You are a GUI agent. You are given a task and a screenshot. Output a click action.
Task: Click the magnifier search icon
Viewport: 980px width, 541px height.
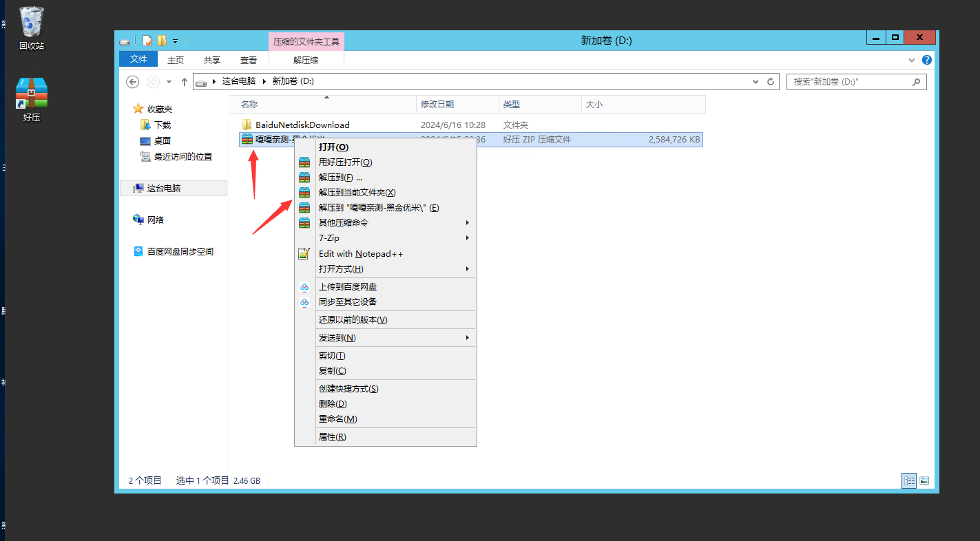(x=916, y=81)
